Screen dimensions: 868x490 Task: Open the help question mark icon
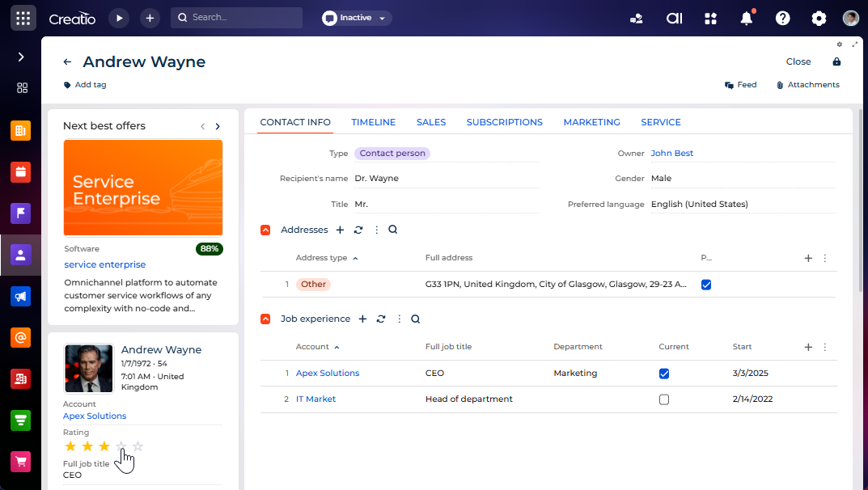click(783, 19)
